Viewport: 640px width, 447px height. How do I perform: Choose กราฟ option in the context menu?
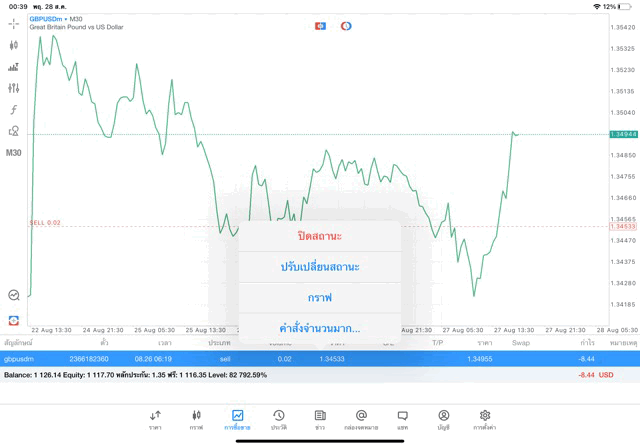(319, 298)
